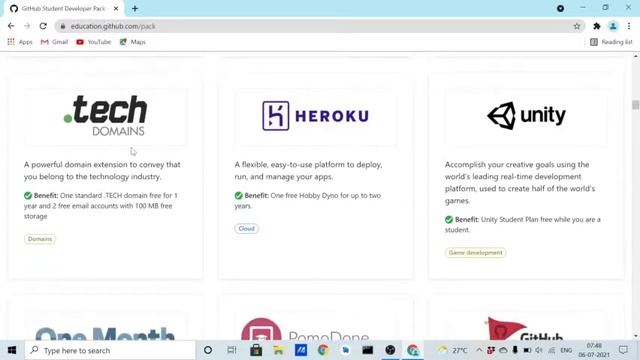Click 'A flexible, easy-to-use platform' description text
The height and width of the screenshot is (360, 640).
tap(308, 171)
